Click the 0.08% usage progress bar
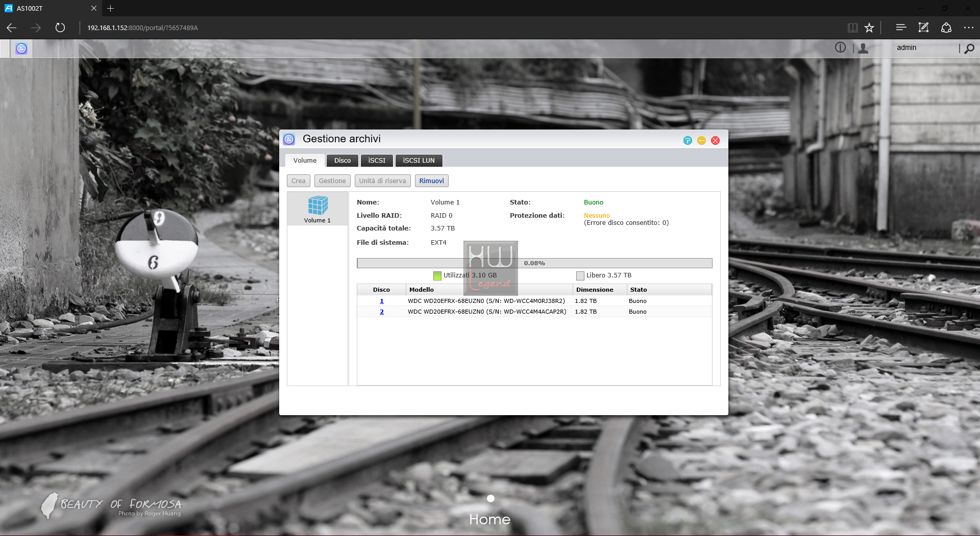Screen dimensions: 980x536 pos(534,263)
